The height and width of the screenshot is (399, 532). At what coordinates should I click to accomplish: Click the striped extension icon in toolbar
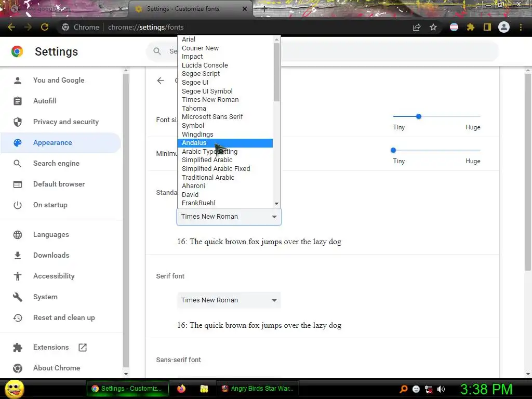pyautogui.click(x=454, y=27)
